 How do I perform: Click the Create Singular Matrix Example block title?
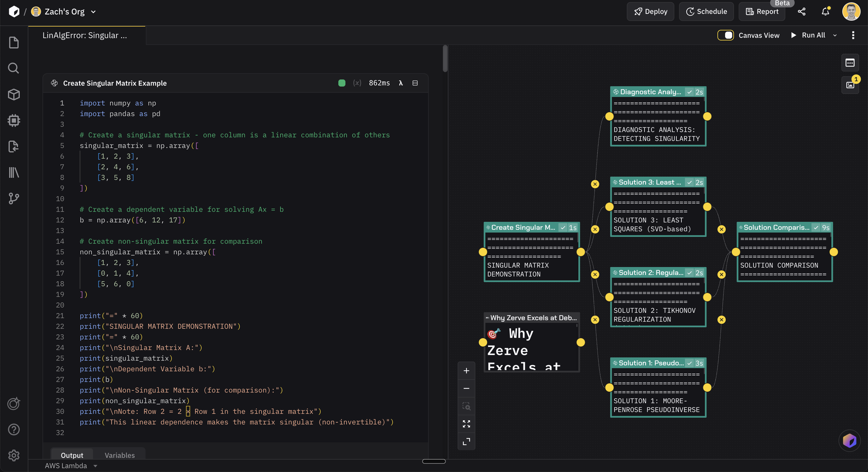pyautogui.click(x=115, y=83)
